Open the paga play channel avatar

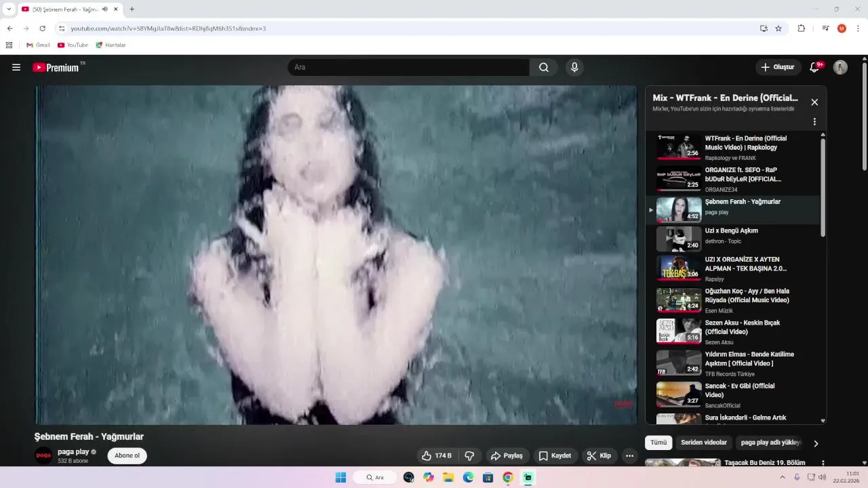pos(43,455)
